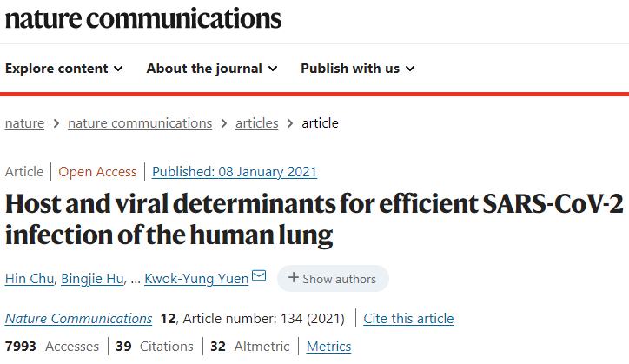Navigate to the articles breadcrumb

[x=257, y=123]
